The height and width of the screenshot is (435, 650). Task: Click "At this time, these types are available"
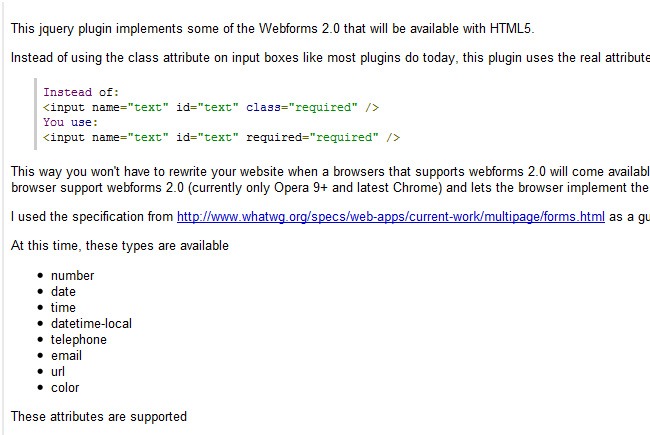click(120, 245)
